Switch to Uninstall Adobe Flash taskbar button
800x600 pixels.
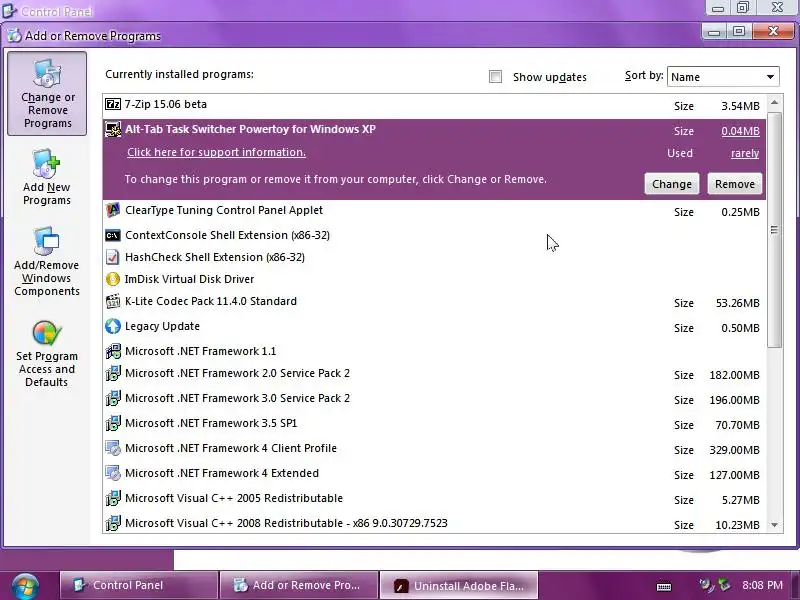(459, 585)
